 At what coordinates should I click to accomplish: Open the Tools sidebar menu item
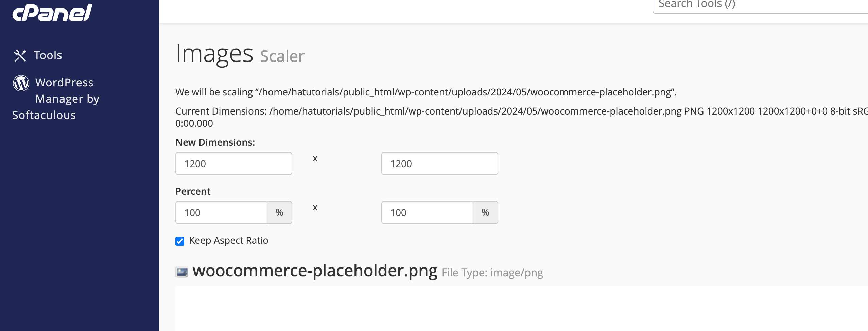[38, 55]
